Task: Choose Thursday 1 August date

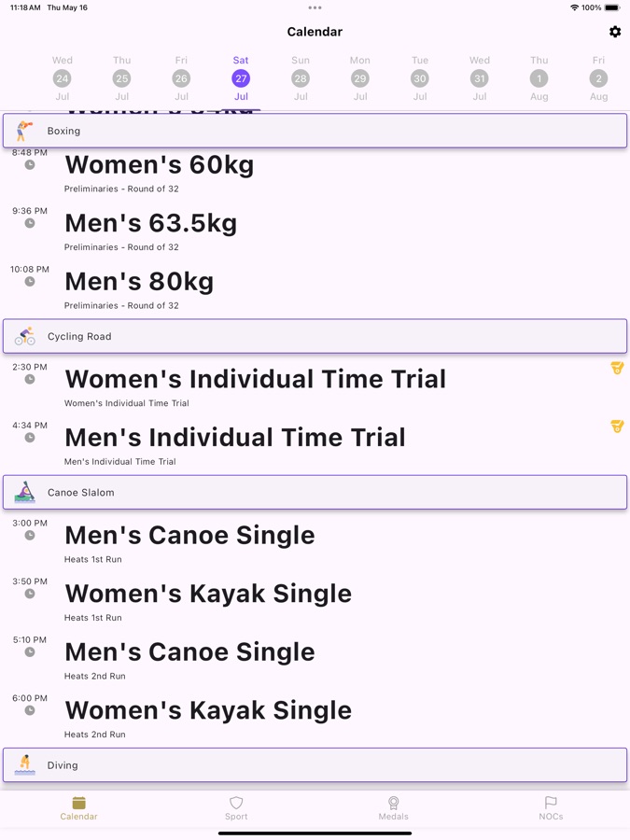Action: (x=539, y=78)
